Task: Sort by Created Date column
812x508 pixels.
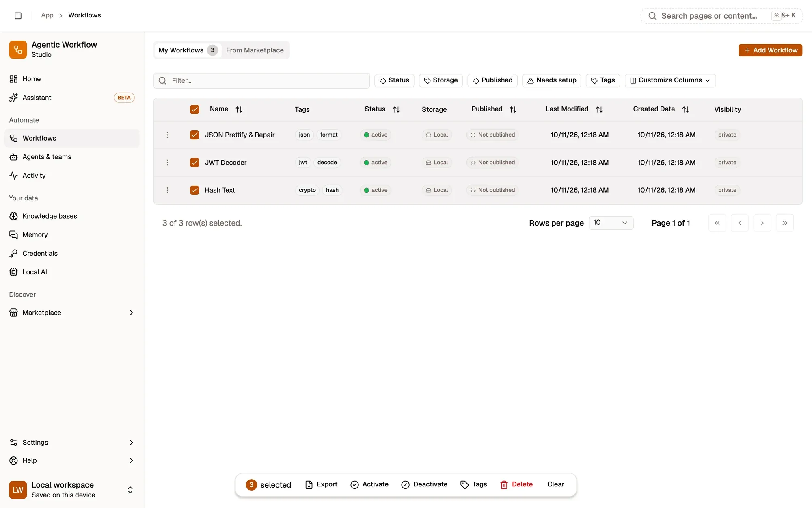Action: (x=661, y=109)
